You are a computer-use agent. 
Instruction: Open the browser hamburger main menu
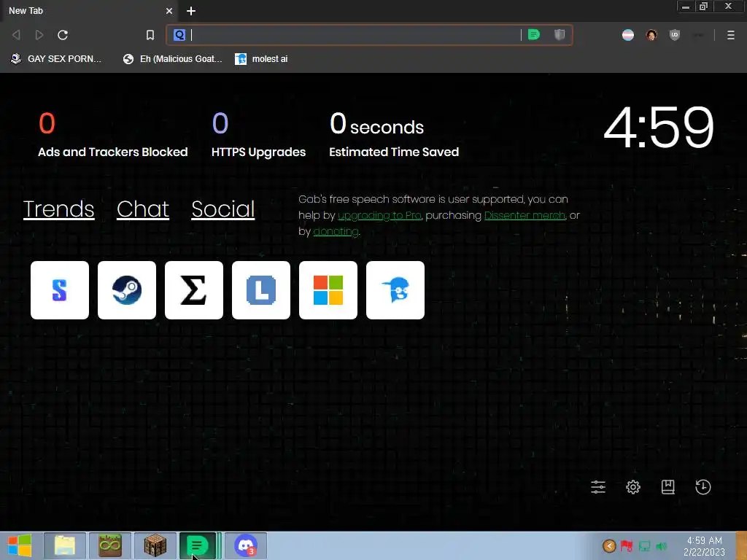(731, 35)
